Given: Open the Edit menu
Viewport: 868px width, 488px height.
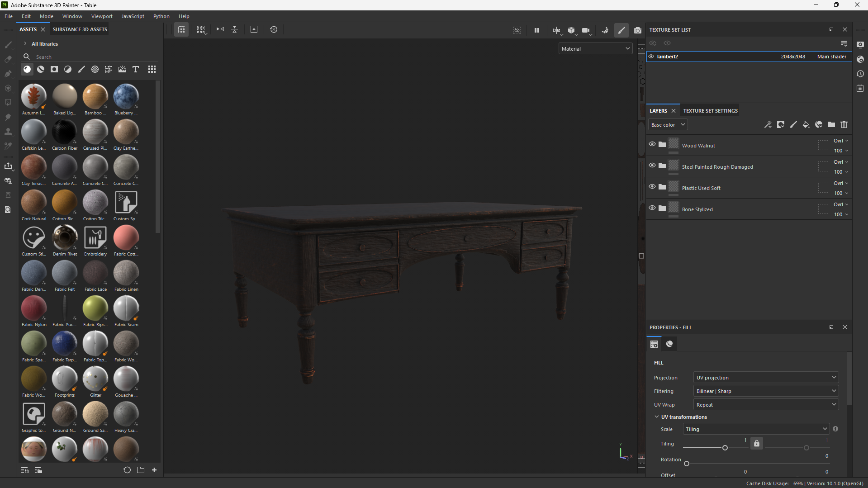Looking at the screenshot, I should (x=26, y=16).
